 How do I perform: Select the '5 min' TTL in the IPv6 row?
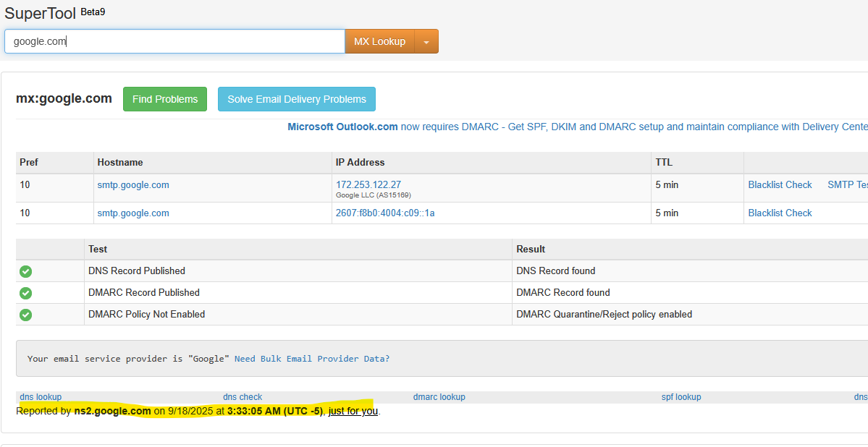coord(667,213)
